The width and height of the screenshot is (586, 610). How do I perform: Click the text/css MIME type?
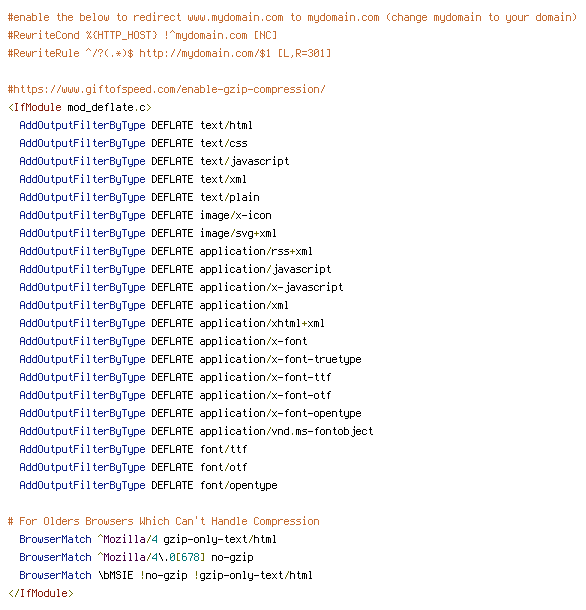point(224,143)
